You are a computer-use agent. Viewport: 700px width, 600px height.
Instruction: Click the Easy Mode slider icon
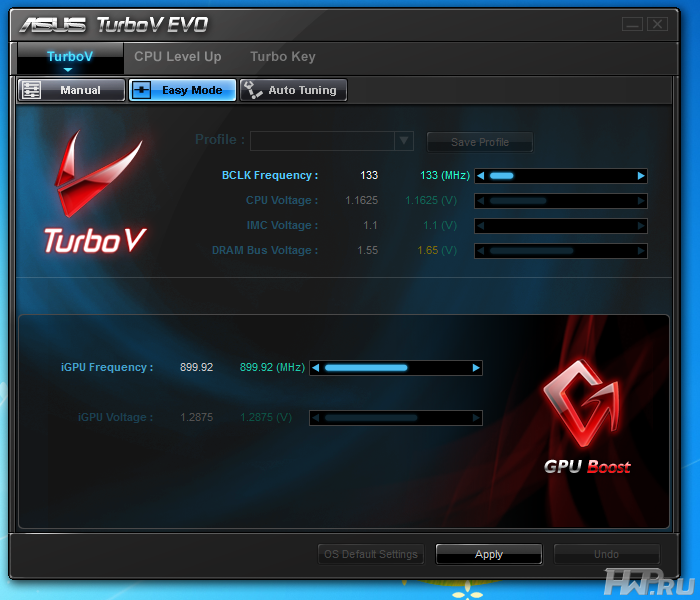click(x=143, y=90)
